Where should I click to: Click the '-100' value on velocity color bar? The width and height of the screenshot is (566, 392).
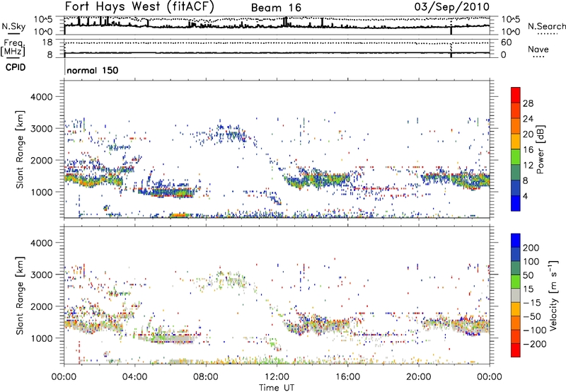(535, 330)
